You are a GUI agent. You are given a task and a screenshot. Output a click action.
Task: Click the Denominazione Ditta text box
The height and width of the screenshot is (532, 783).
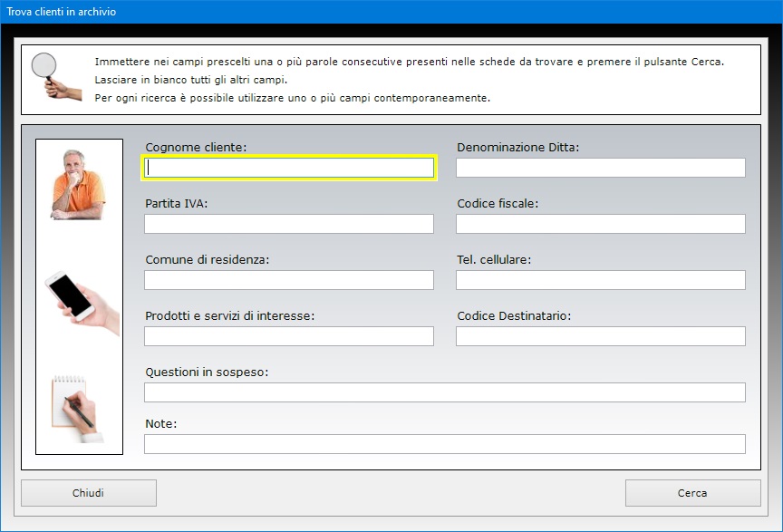coord(601,168)
